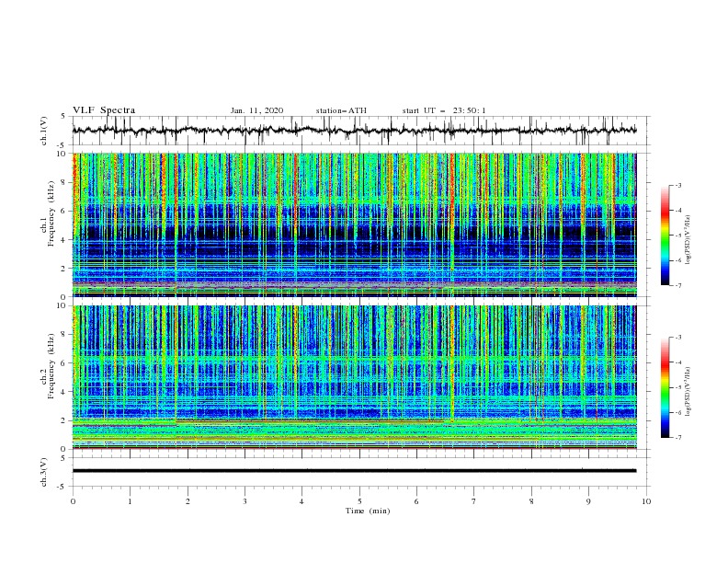The height and width of the screenshot is (563, 728).
Task: Select the "ch.1 Frequency (kHz)" axis label
Action: coord(48,214)
